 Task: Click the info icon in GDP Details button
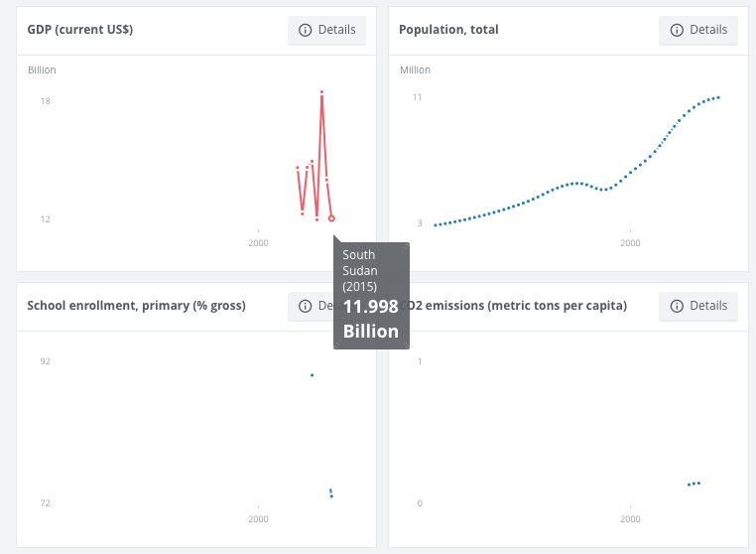tap(306, 30)
